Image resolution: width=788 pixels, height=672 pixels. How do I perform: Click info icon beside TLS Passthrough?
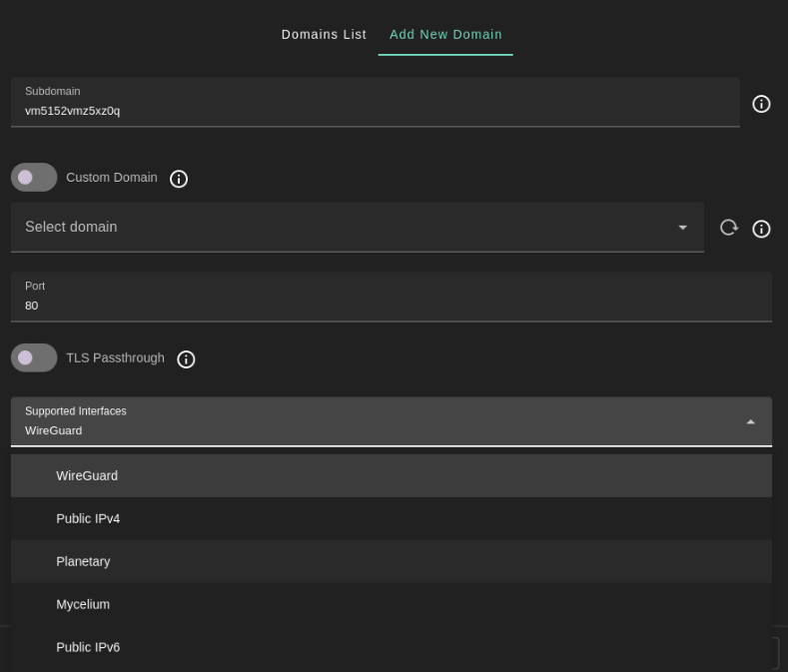coord(186,359)
